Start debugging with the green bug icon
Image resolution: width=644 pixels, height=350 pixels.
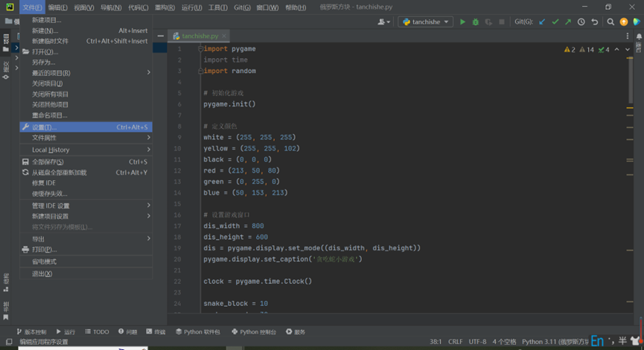coord(476,22)
